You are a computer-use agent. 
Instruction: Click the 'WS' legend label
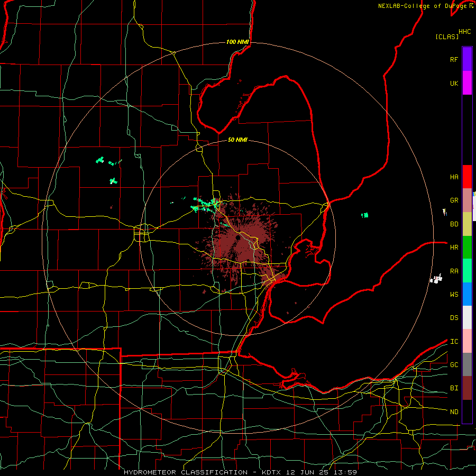pos(454,295)
